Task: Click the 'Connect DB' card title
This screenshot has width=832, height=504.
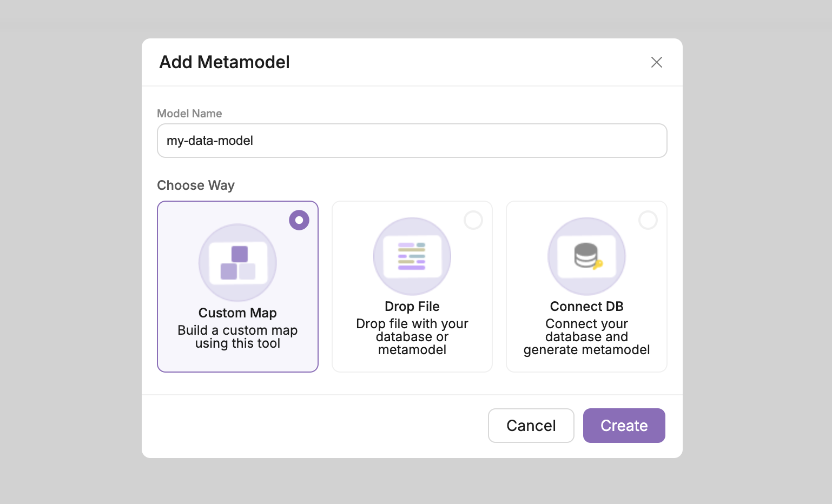Action: click(587, 307)
